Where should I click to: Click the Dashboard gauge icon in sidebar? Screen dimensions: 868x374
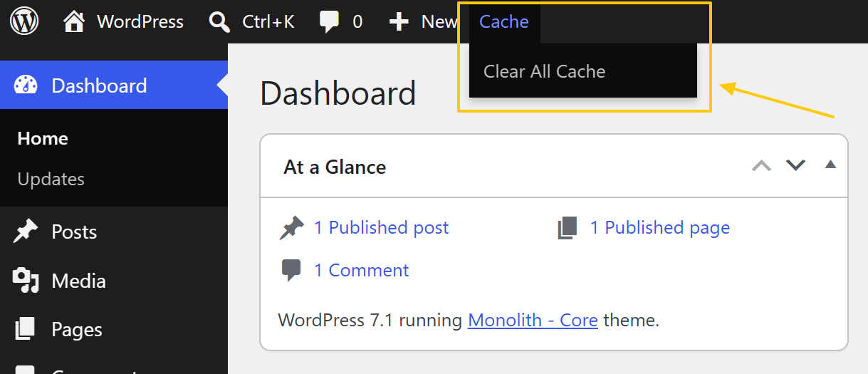(x=26, y=85)
